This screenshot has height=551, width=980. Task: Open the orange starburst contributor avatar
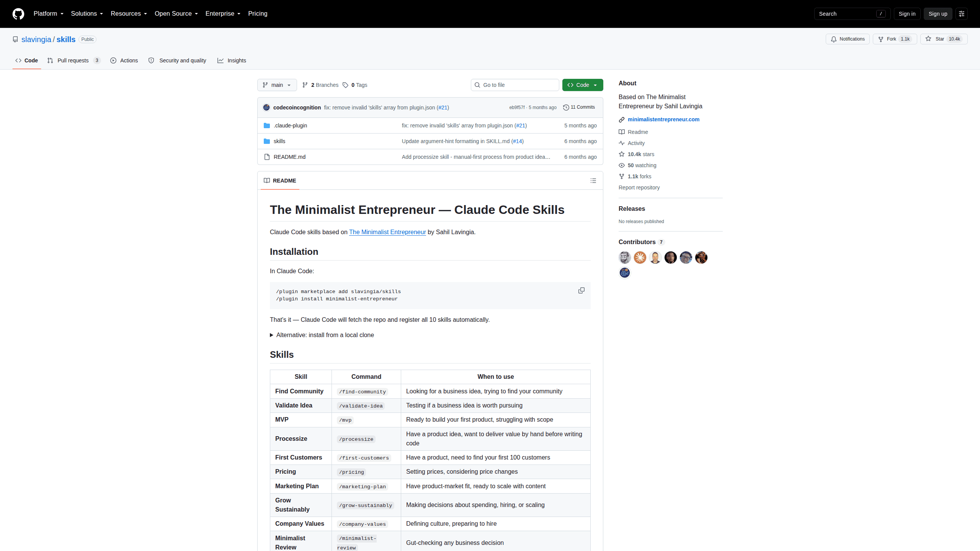click(640, 258)
